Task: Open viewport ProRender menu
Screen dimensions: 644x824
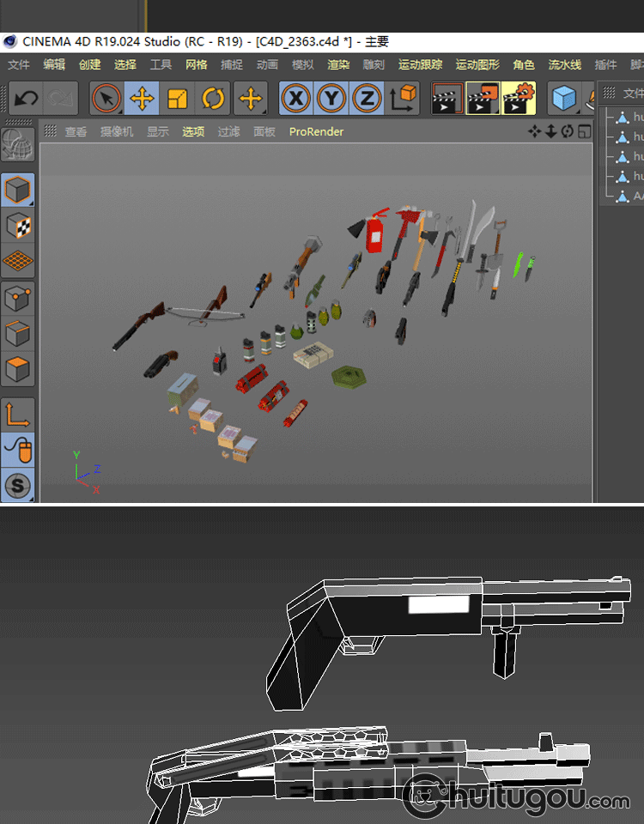Action: [316, 131]
